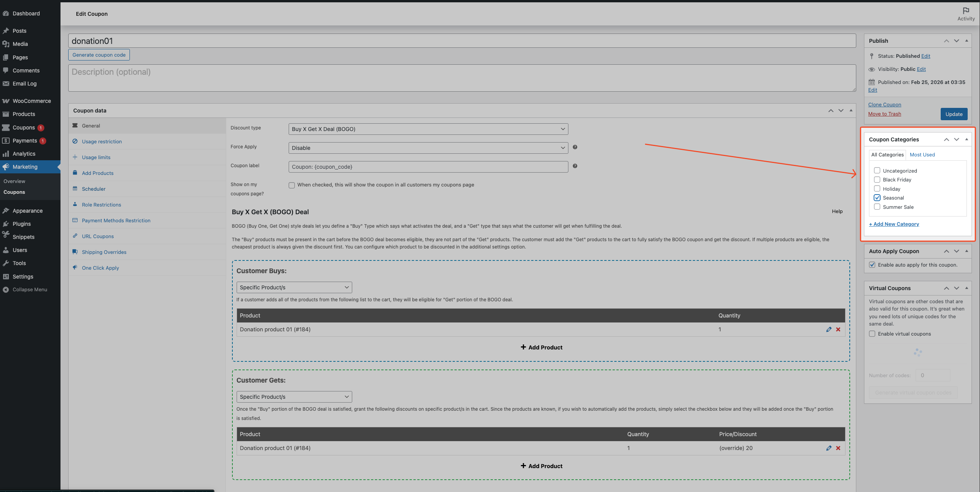The image size is (980, 492).
Task: Open Customer Gets Specific Product/s dropdown
Action: 294,397
